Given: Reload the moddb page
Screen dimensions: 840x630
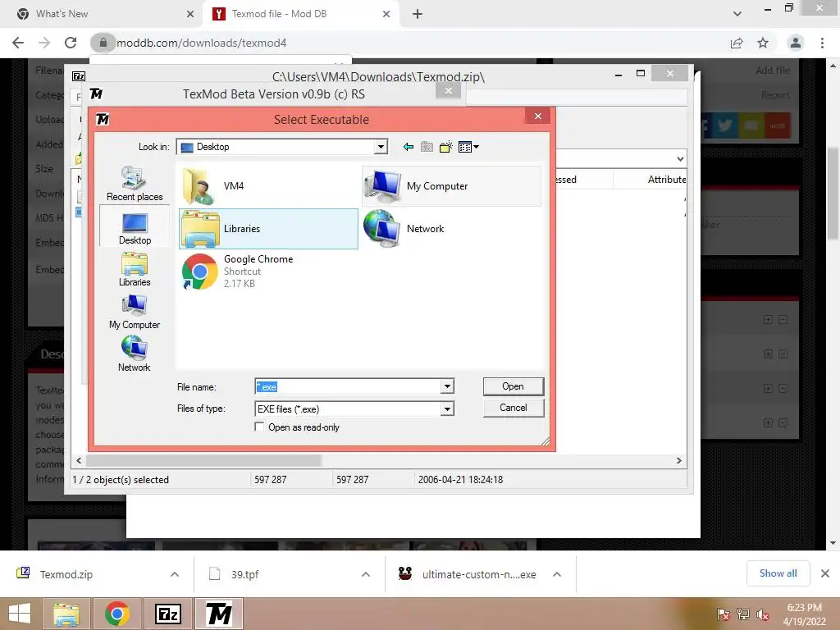Looking at the screenshot, I should click(71, 43).
